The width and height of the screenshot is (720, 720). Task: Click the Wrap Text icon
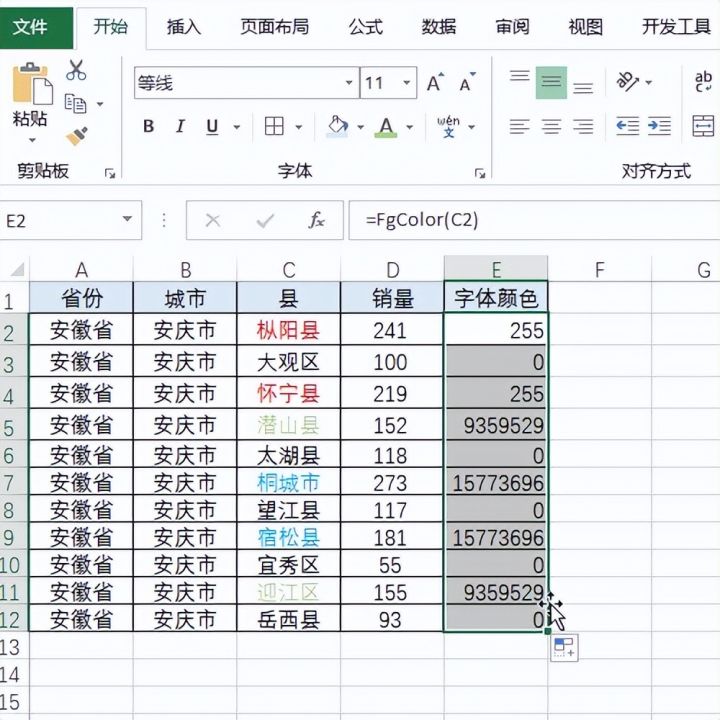pos(703,82)
